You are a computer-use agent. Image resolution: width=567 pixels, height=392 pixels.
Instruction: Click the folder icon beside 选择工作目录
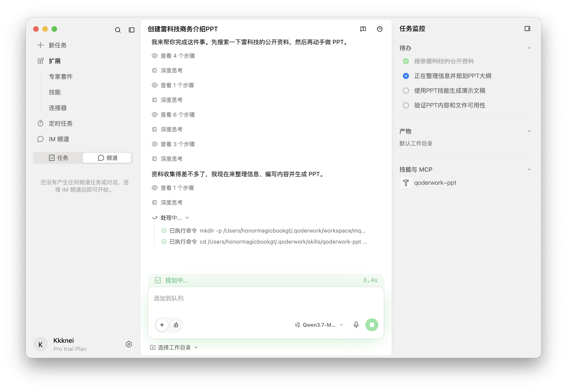coord(153,347)
